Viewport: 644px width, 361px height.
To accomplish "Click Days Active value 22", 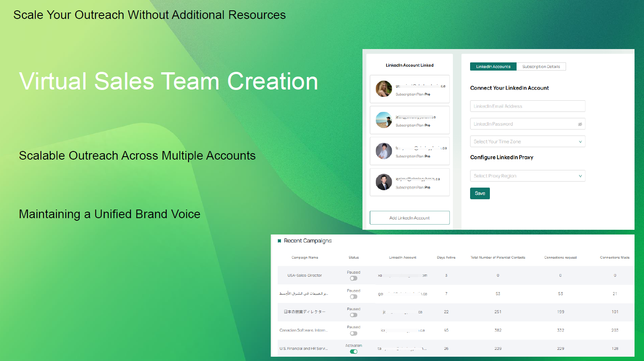I will (446, 312).
